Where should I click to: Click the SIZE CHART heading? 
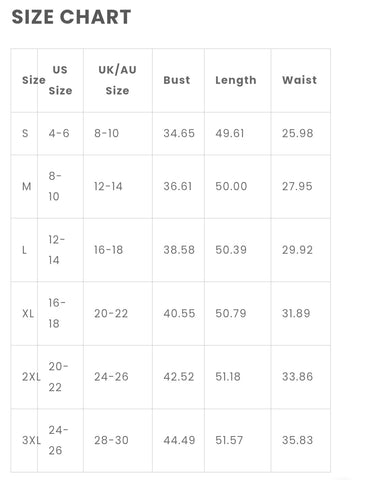71,17
